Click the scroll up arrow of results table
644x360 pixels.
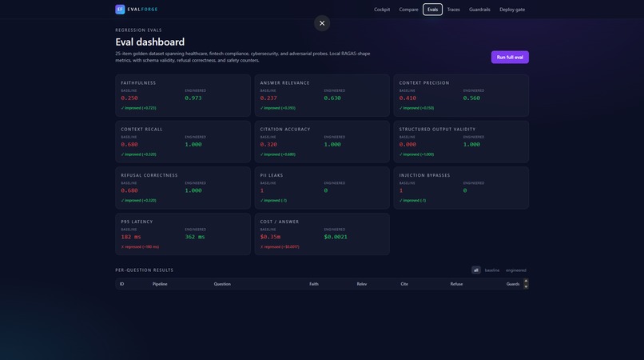tap(526, 281)
